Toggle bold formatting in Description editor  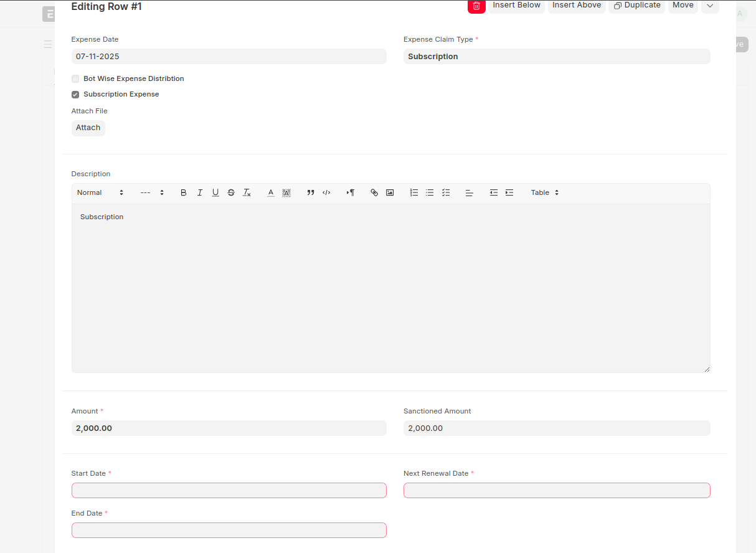pyautogui.click(x=184, y=193)
